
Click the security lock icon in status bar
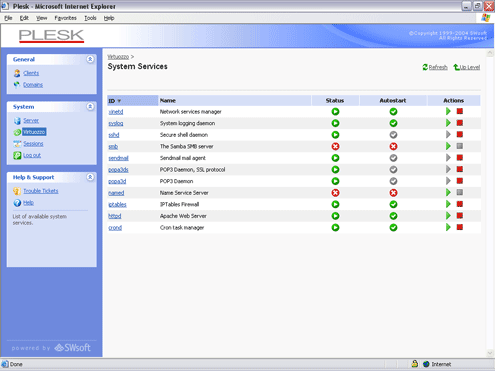pyautogui.click(x=414, y=364)
